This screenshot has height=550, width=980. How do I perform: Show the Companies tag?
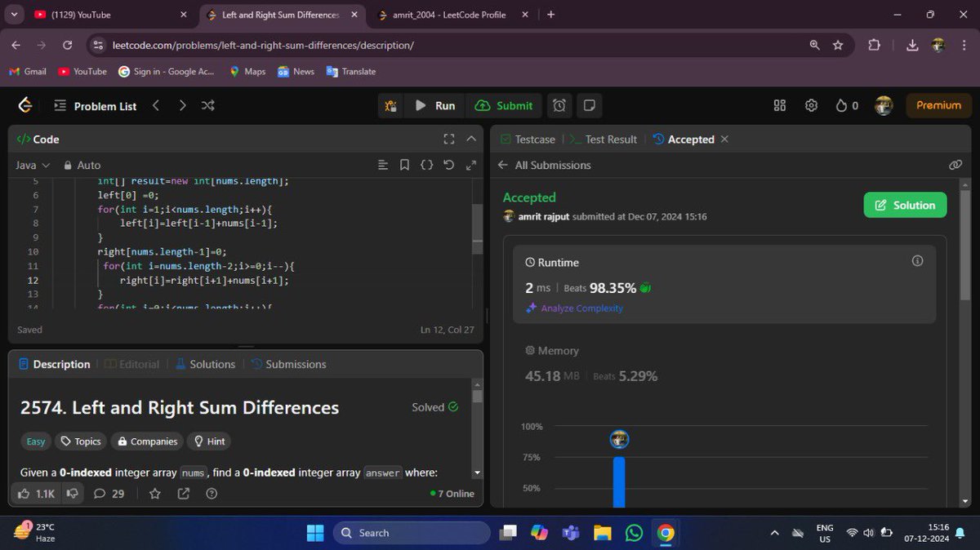[x=147, y=441]
